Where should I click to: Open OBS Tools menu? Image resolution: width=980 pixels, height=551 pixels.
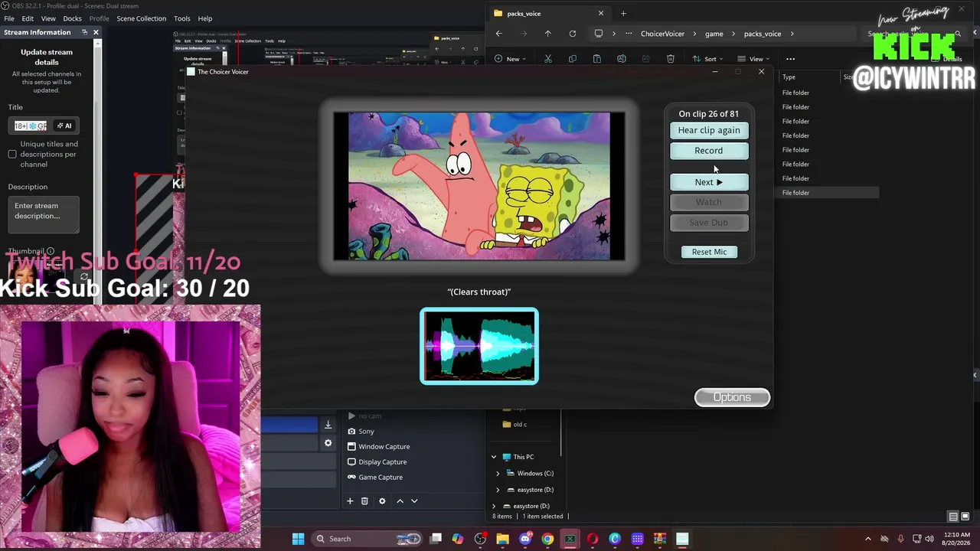181,18
